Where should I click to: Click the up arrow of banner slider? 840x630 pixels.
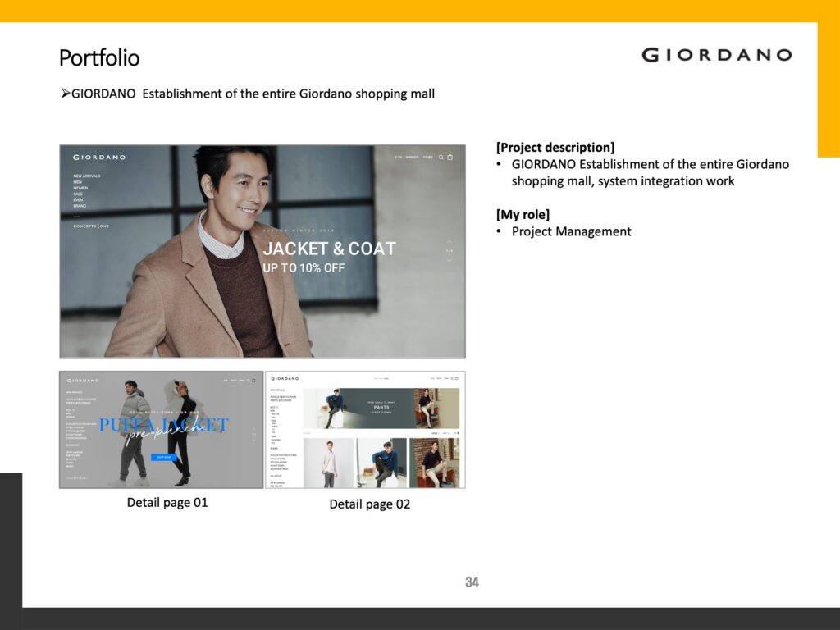click(x=449, y=241)
